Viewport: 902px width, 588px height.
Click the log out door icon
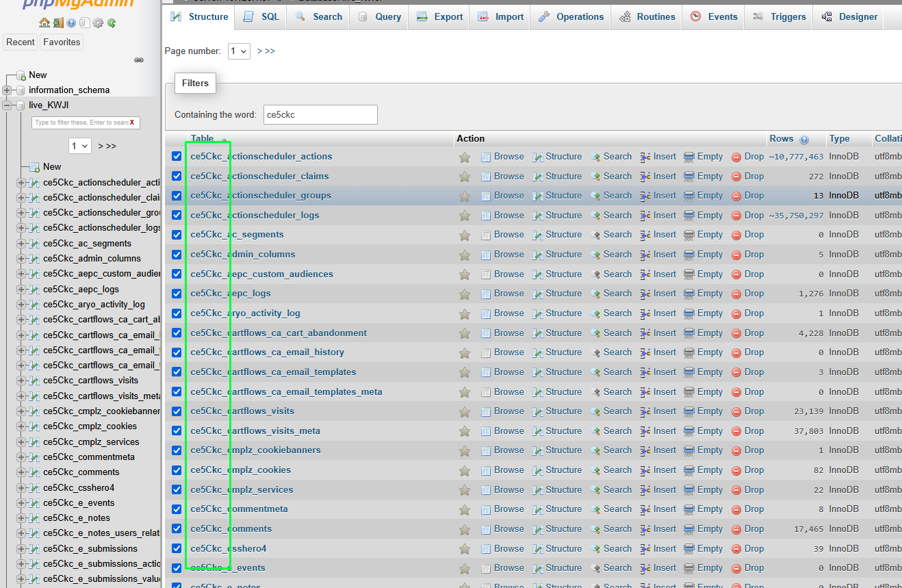click(x=57, y=23)
